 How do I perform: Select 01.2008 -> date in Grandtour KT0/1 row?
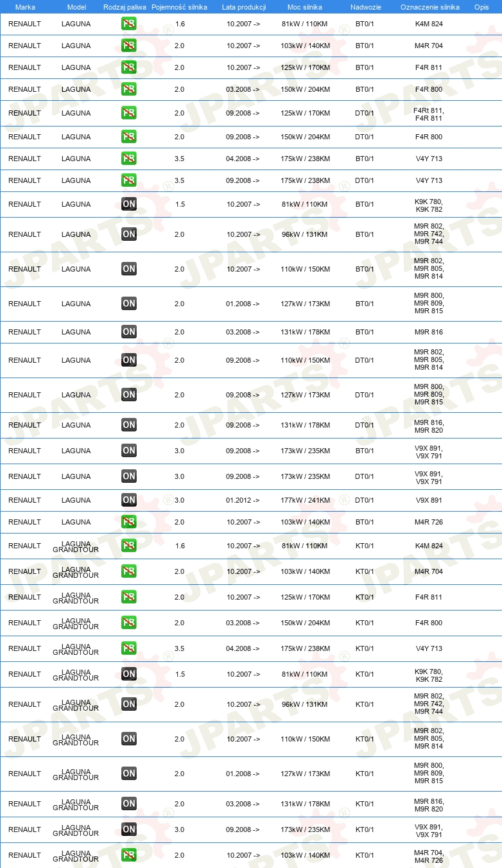tap(243, 774)
